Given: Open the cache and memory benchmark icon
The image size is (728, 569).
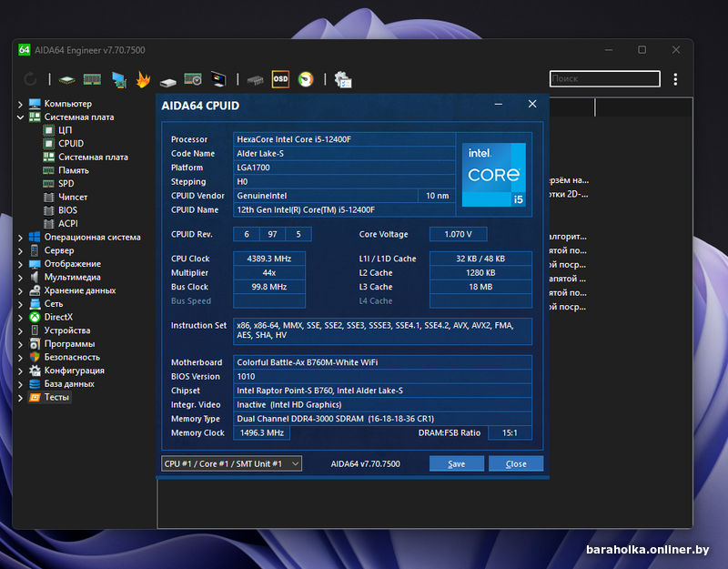Looking at the screenshot, I should pyautogui.click(x=193, y=79).
